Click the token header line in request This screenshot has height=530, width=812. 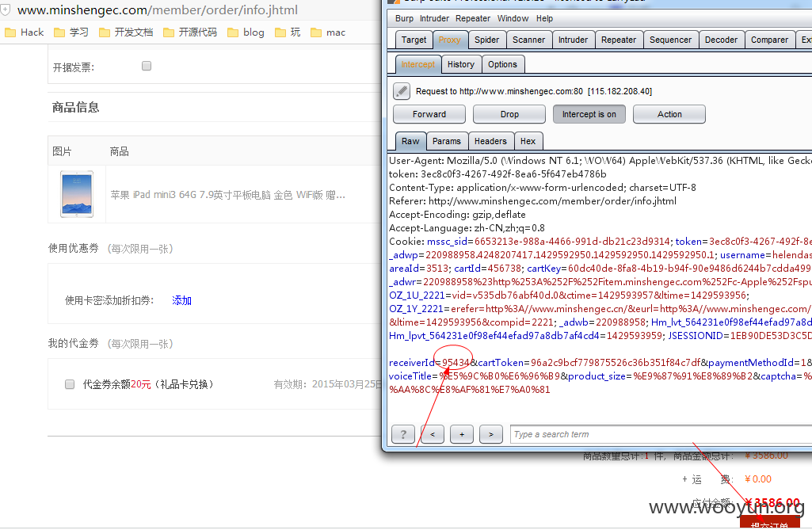coord(497,174)
